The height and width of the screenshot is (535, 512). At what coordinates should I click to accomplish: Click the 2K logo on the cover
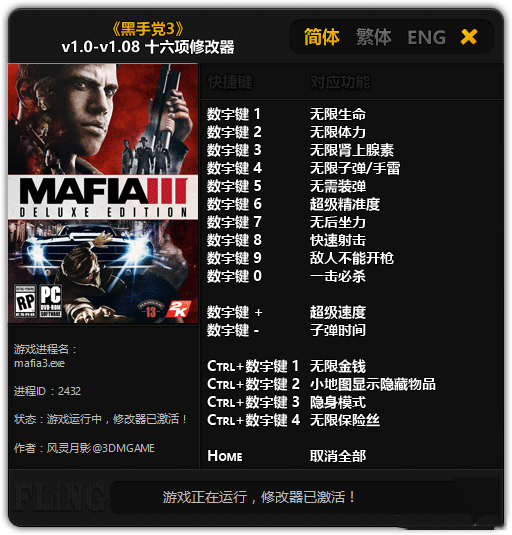point(178,309)
